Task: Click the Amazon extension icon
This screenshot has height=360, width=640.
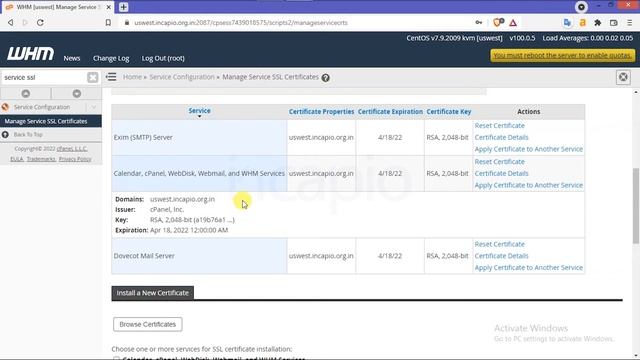Action: tap(582, 23)
